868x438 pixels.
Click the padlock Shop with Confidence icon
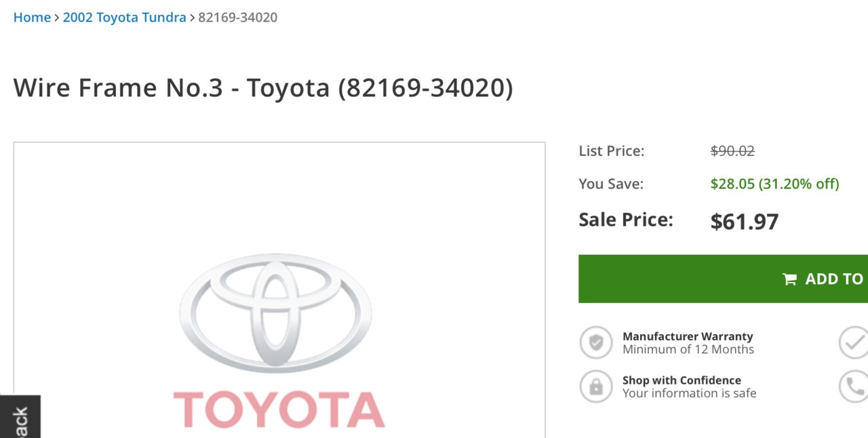point(596,386)
